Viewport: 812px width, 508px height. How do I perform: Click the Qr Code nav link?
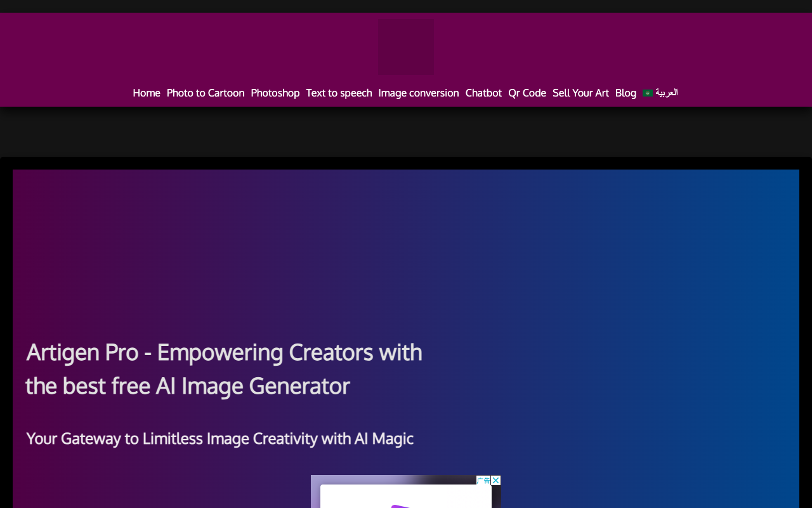(x=527, y=93)
